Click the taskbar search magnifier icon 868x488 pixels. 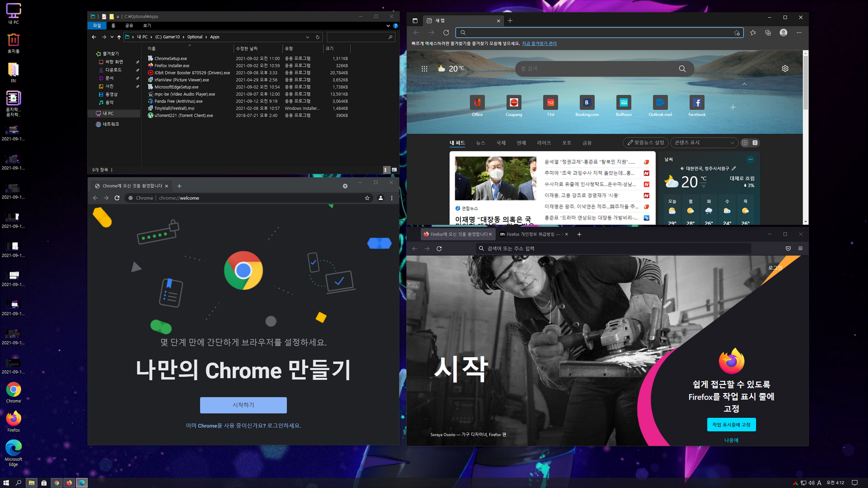(18, 483)
